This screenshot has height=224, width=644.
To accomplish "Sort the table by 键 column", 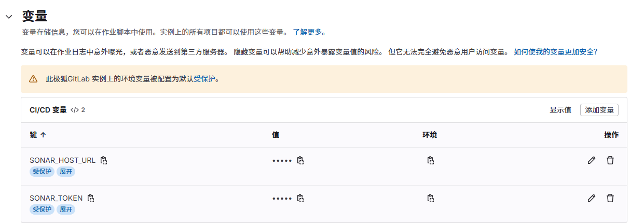I will 38,135.
